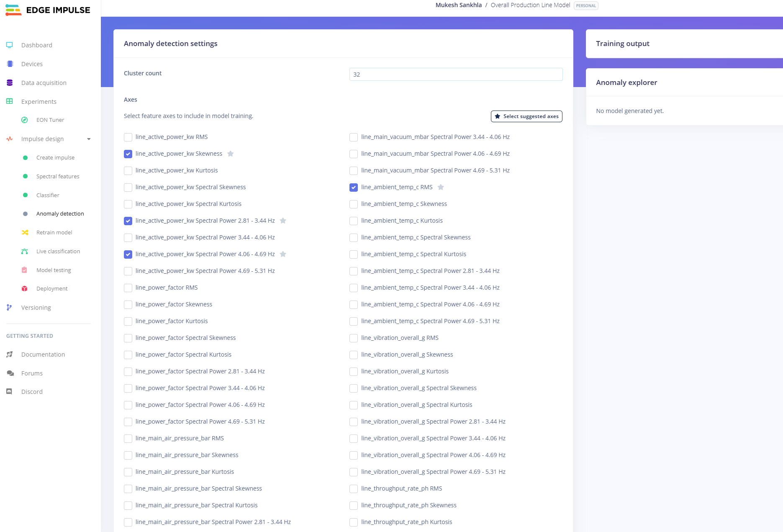Click the Dashboard monitor icon
This screenshot has height=532, width=783.
tap(10, 45)
